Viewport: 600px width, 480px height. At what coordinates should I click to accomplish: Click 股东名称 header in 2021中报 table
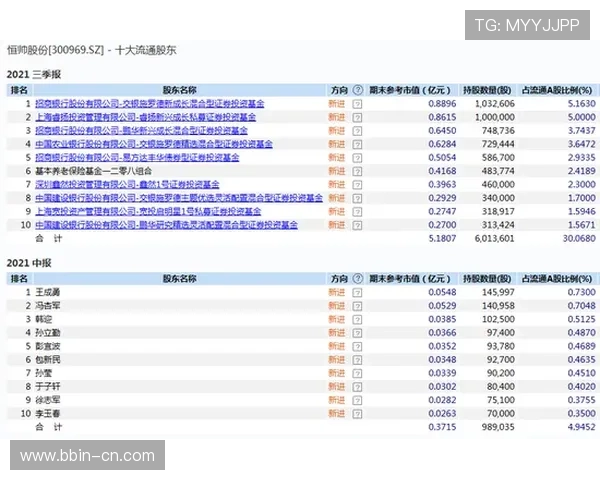coord(179,279)
